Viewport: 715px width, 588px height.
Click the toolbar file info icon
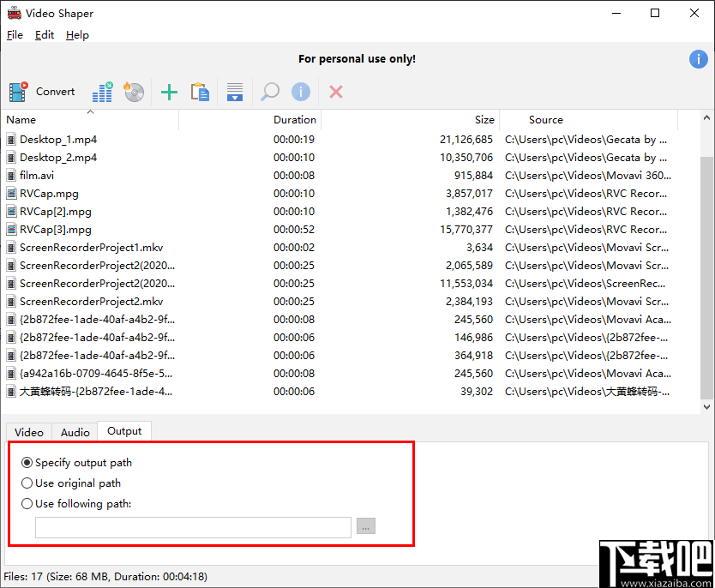(301, 92)
